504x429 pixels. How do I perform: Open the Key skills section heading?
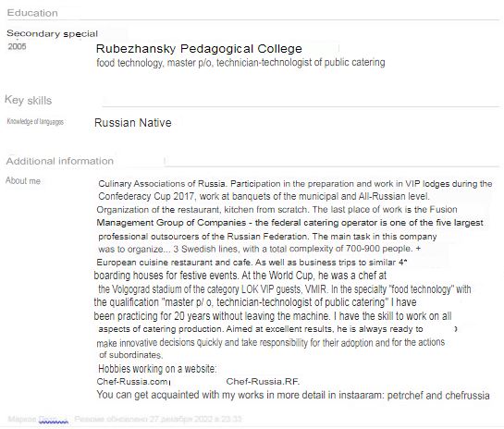[x=29, y=100]
